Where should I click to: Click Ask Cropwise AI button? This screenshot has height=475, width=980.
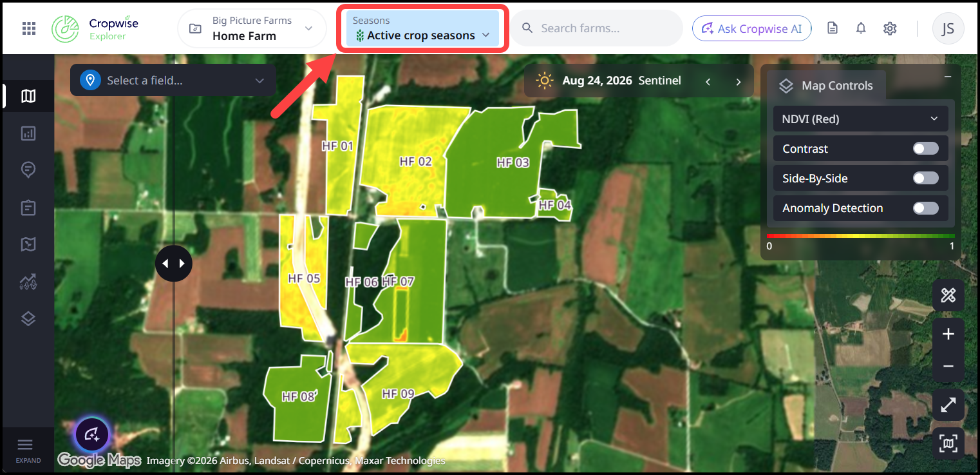click(751, 28)
